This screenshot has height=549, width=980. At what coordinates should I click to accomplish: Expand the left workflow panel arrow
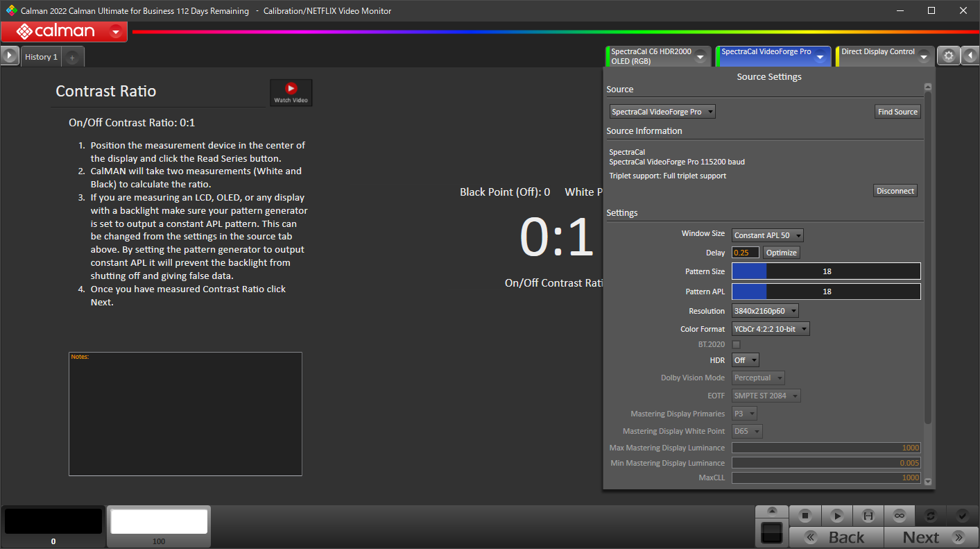point(9,56)
